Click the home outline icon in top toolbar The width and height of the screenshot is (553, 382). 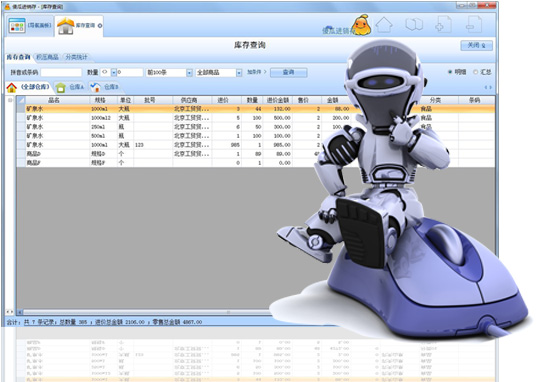point(384,24)
